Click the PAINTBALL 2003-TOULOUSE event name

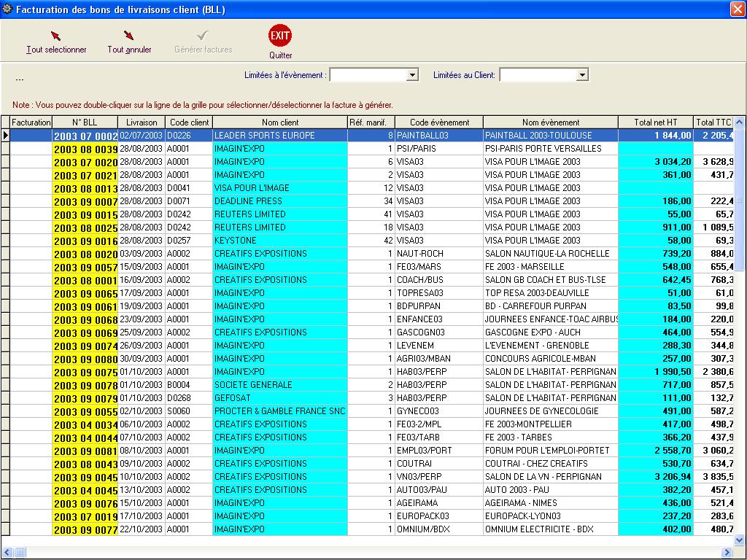(551, 135)
